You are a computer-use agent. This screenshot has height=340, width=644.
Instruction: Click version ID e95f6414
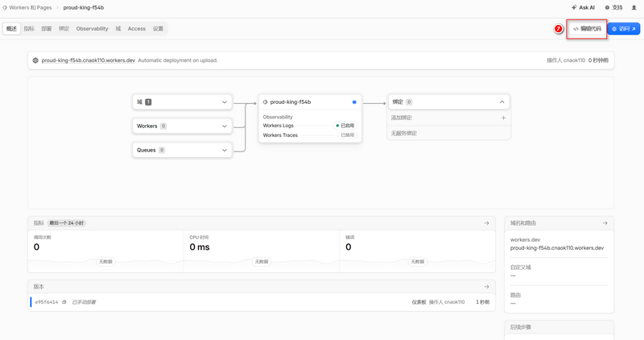point(47,302)
